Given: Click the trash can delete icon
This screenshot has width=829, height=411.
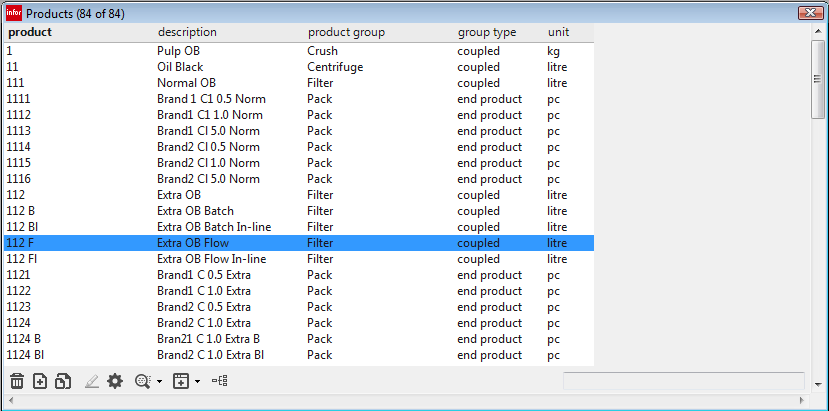Looking at the screenshot, I should (x=17, y=381).
